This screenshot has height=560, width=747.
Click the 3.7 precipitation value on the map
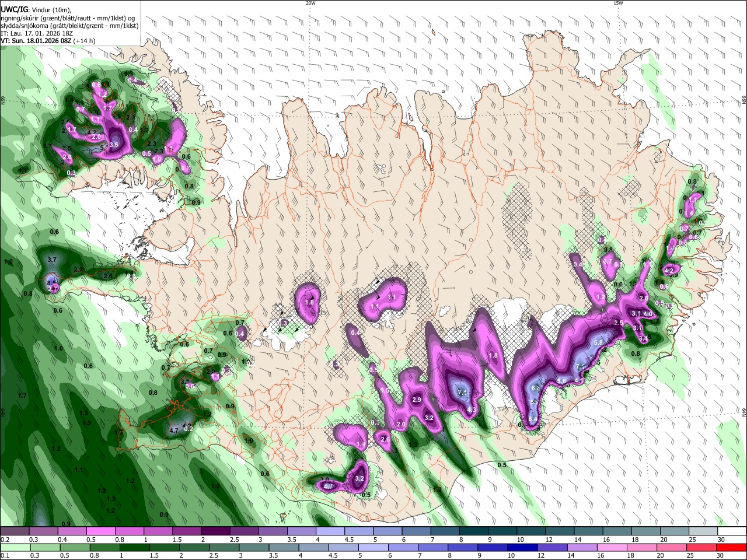click(x=51, y=260)
